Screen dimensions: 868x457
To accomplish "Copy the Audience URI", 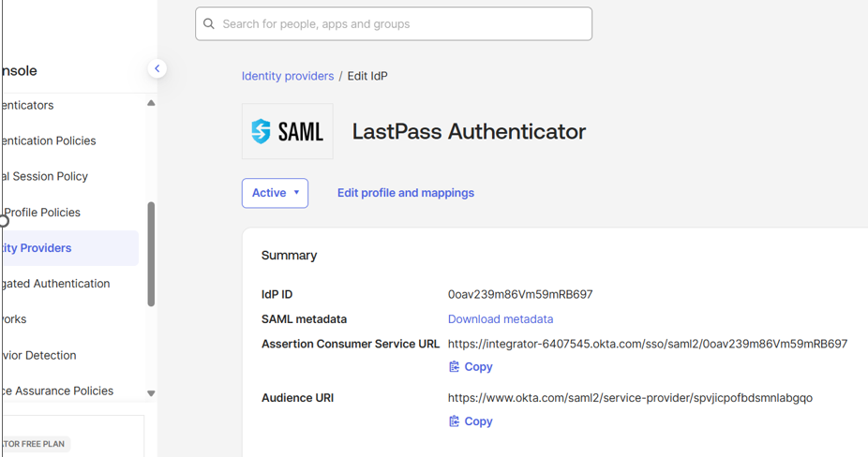I will tap(477, 421).
